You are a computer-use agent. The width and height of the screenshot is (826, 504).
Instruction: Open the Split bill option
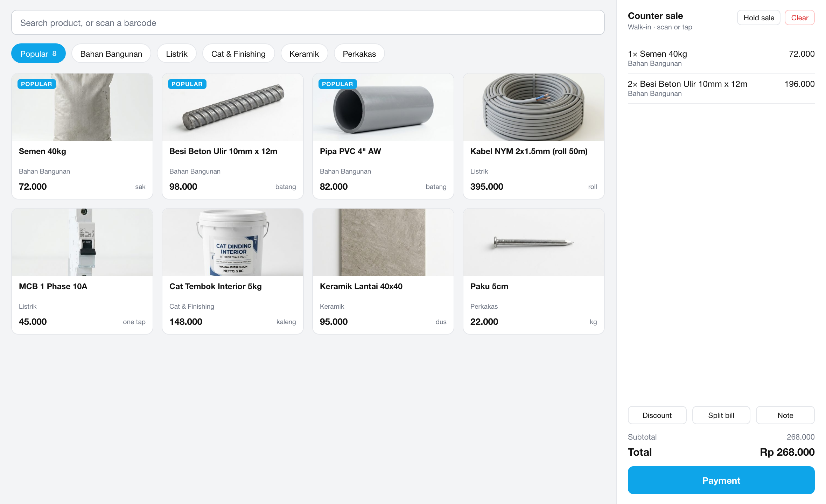point(721,415)
